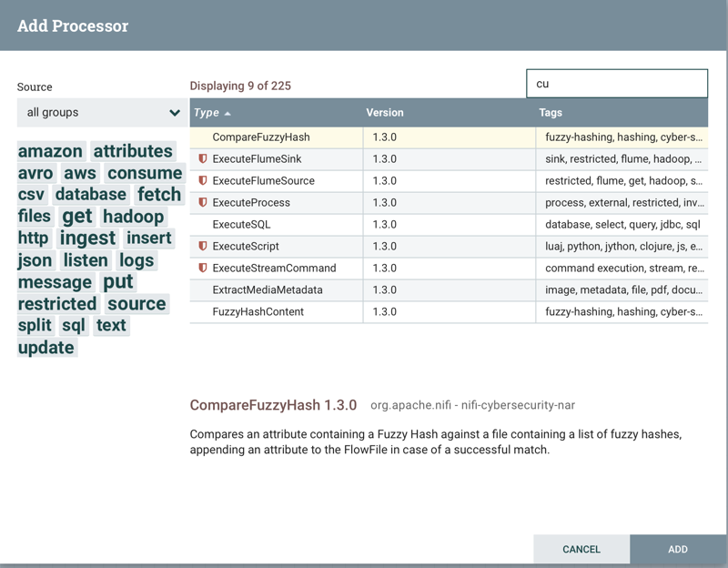Viewport: 728px width, 568px height.
Task: Select the FuzzyHashContent processor row
Action: (x=258, y=312)
